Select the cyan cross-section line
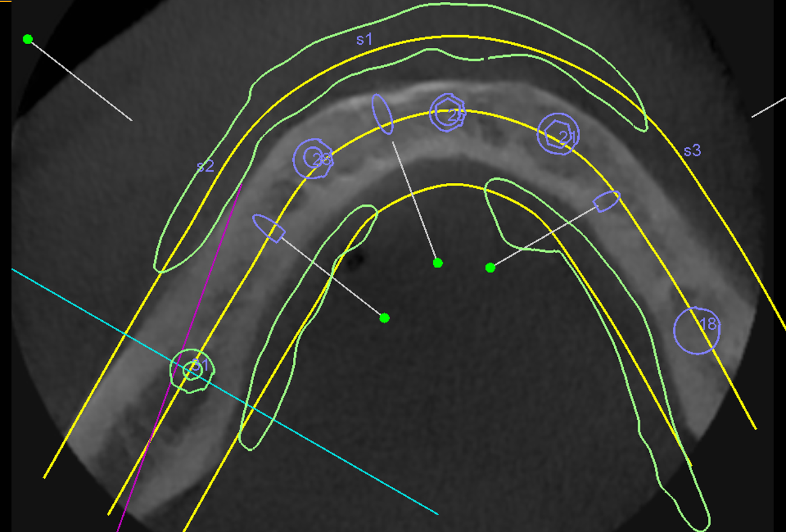786x532 pixels. point(224,392)
